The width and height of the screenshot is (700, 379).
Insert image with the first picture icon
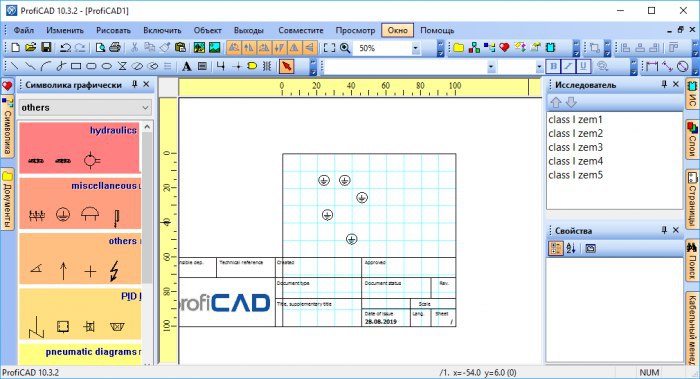pos(199,48)
